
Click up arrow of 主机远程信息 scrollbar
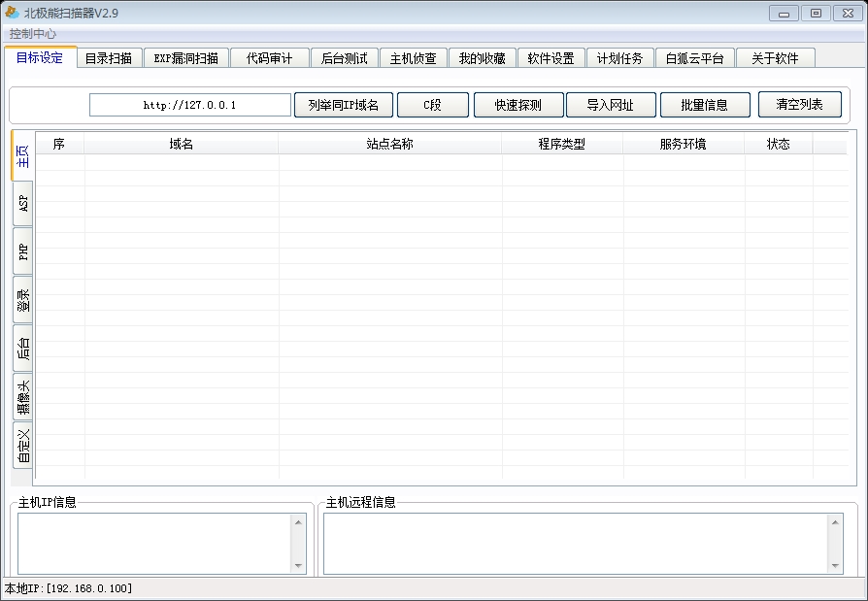tap(835, 521)
